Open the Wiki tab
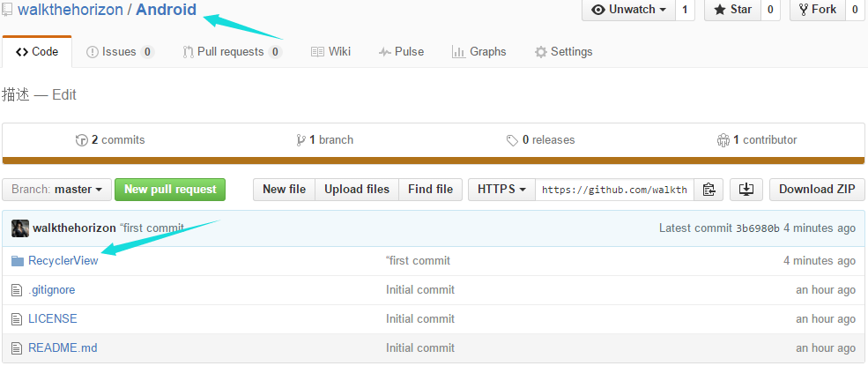868x366 pixels. click(x=330, y=51)
